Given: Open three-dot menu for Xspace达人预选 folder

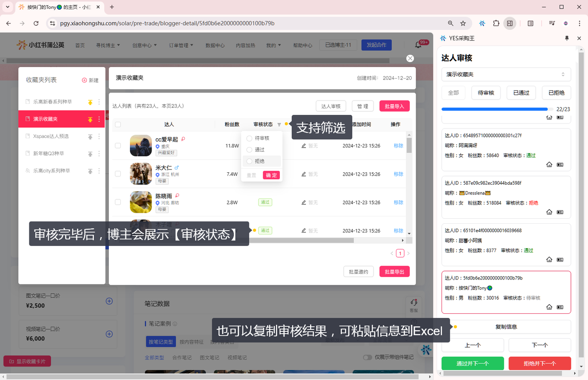Looking at the screenshot, I should [x=99, y=136].
